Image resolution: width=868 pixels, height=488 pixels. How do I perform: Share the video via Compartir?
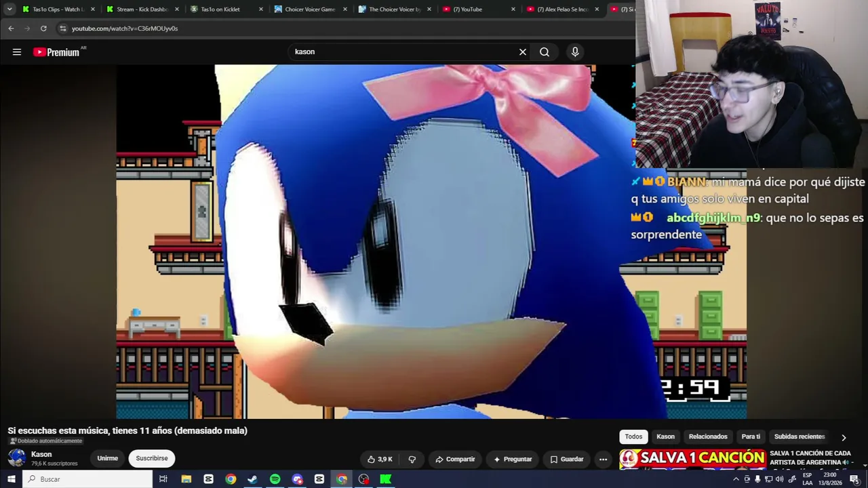pos(455,459)
